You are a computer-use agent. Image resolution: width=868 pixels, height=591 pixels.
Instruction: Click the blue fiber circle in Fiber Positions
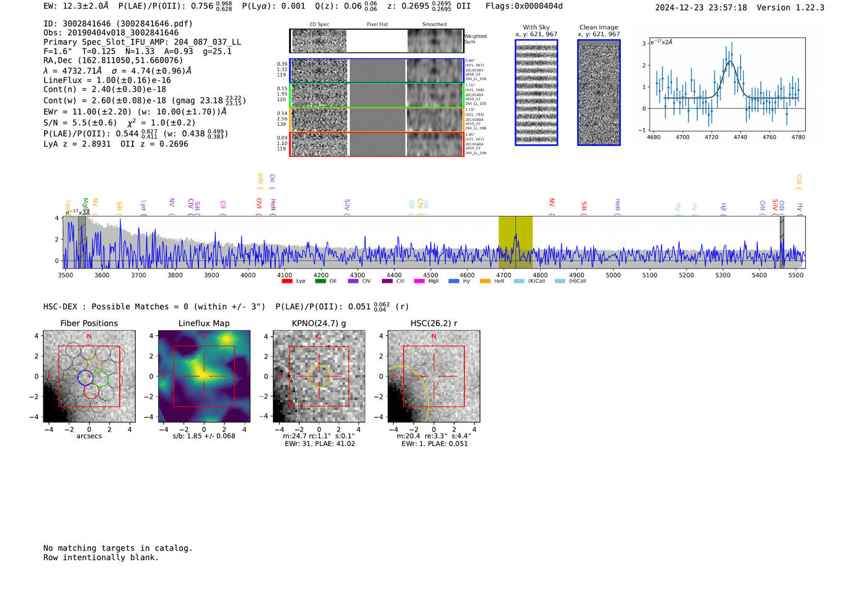click(x=86, y=376)
